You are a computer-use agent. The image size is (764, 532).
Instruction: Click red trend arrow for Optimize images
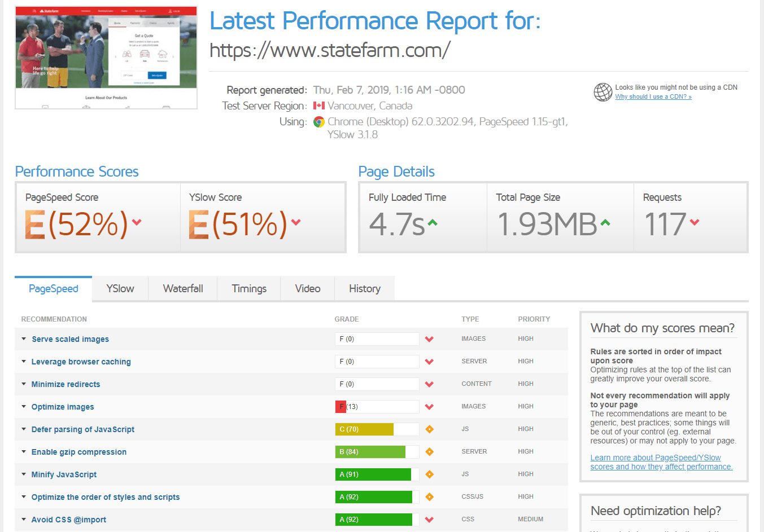(429, 407)
